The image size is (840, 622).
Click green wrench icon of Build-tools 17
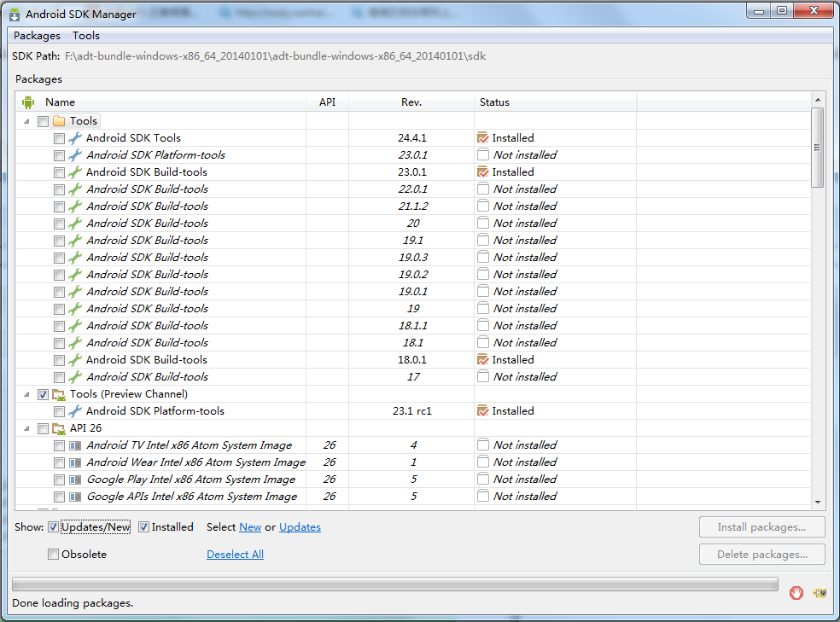point(75,377)
